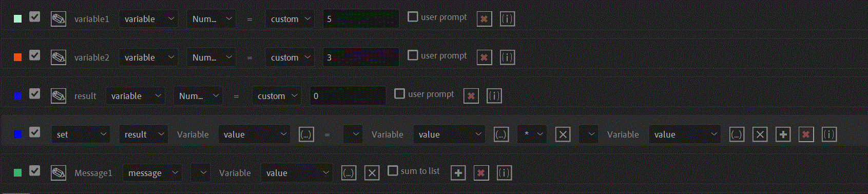The image size is (868, 194).
Task: Open the custom dropdown for variable2
Action: [x=290, y=57]
